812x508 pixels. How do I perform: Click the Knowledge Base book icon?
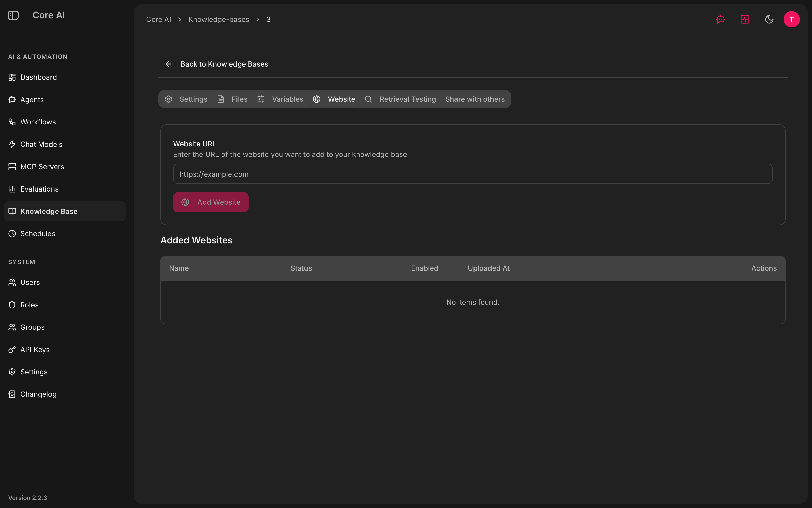point(12,211)
